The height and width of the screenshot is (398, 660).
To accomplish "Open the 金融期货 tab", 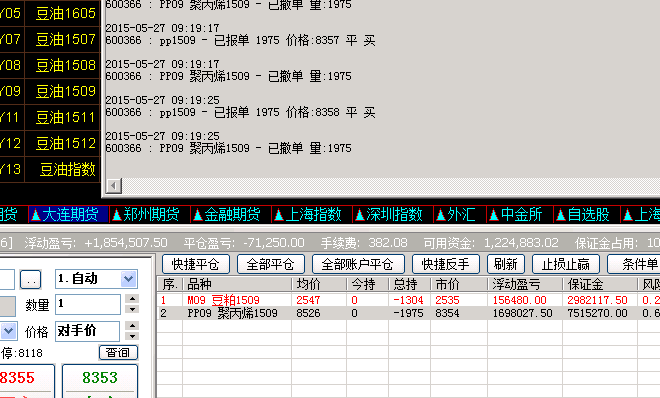I will point(232,215).
